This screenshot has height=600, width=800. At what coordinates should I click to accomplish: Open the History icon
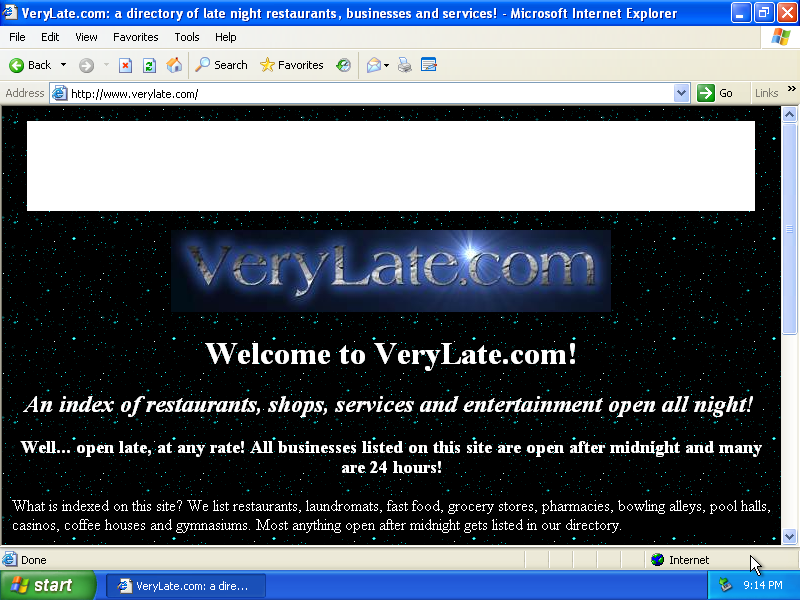pyautogui.click(x=343, y=65)
